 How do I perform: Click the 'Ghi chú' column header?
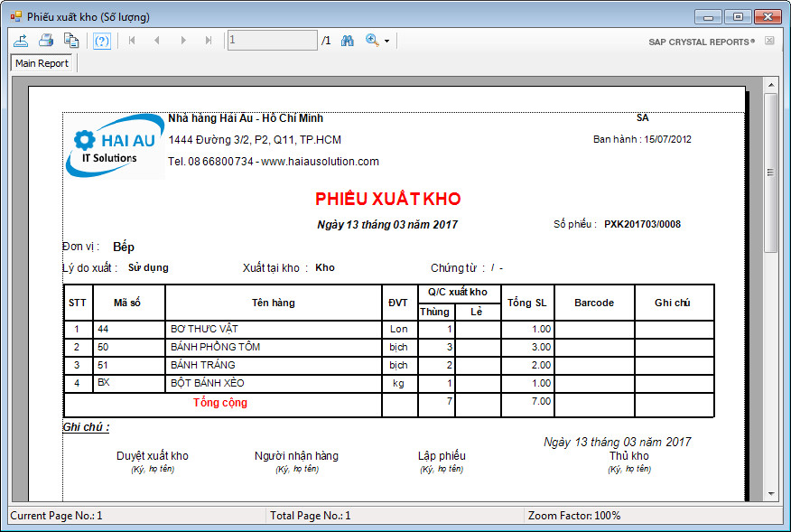pos(673,303)
